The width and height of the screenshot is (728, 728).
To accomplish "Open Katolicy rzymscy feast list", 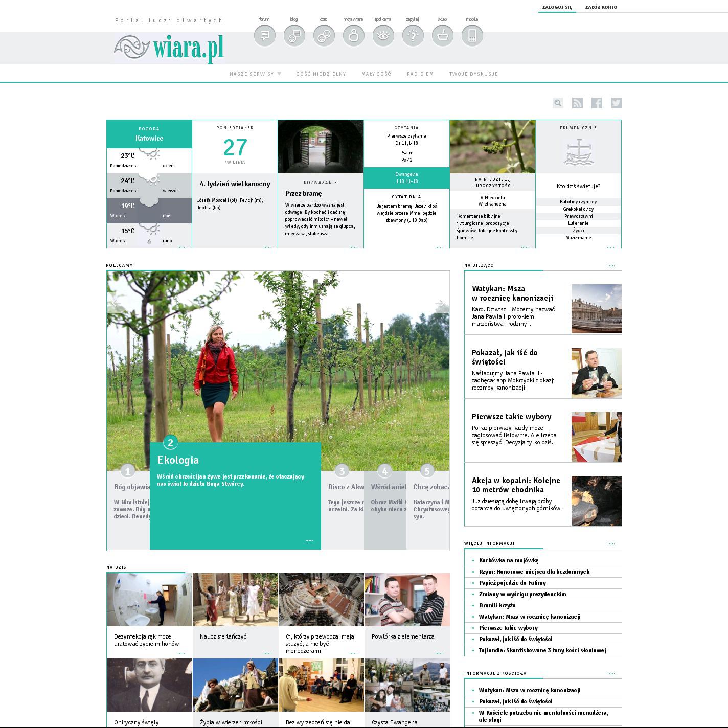I will click(x=578, y=202).
